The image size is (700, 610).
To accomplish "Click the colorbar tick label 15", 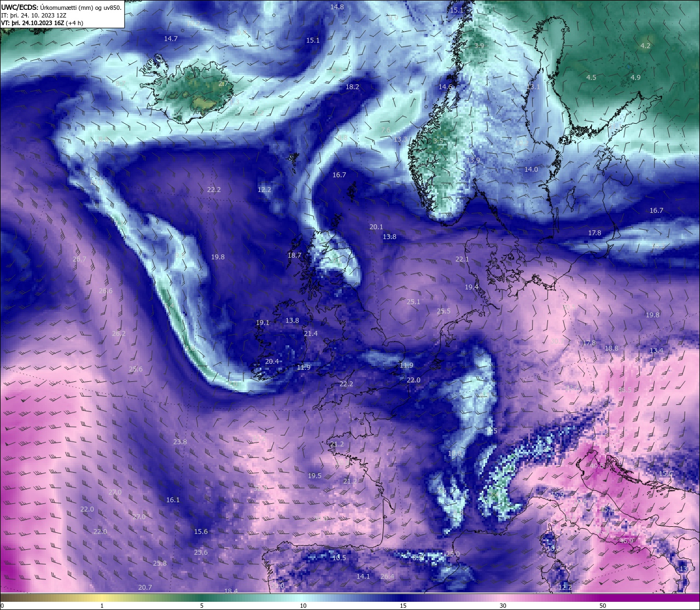I will point(402,606).
